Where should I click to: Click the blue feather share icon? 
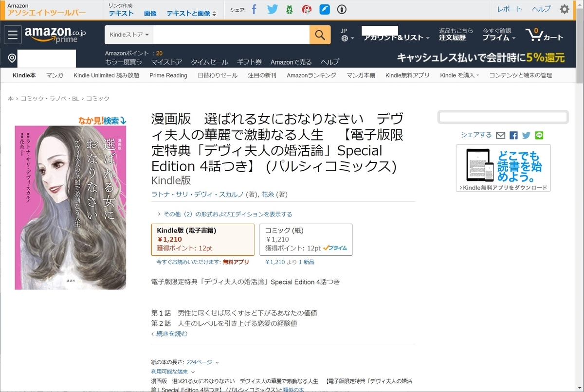click(325, 9)
